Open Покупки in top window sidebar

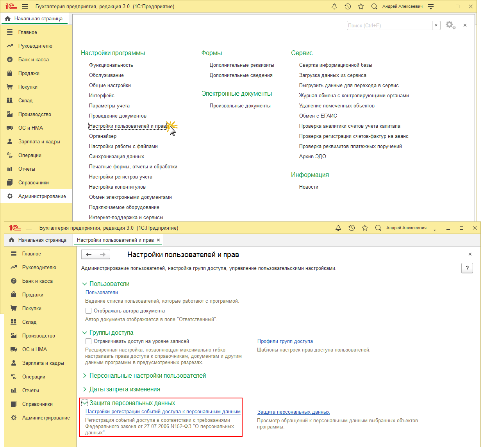click(36, 87)
